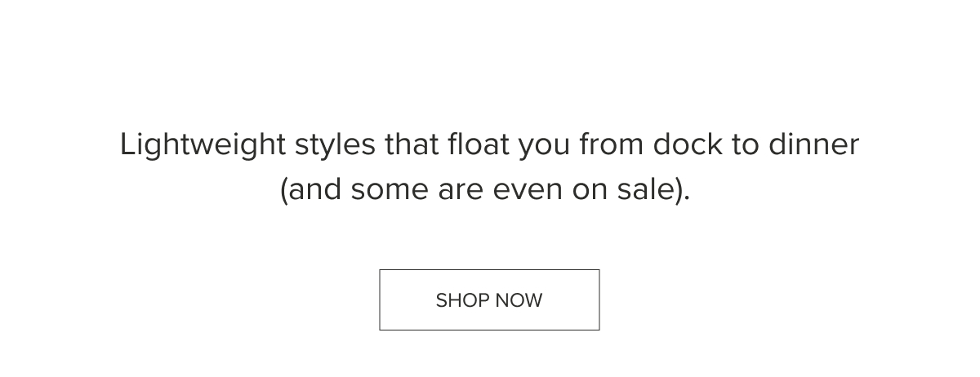Click the SHOP NOW button
This screenshot has height=377, width=980.
(x=489, y=299)
